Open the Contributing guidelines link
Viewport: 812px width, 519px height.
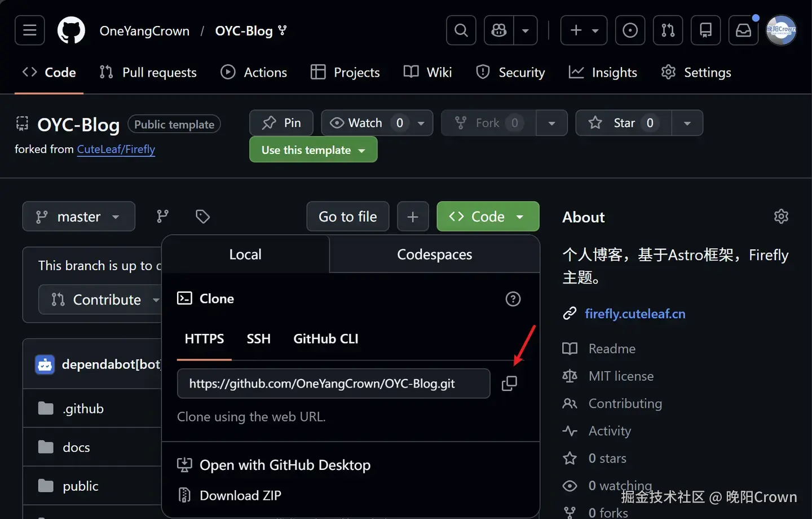tap(613, 404)
